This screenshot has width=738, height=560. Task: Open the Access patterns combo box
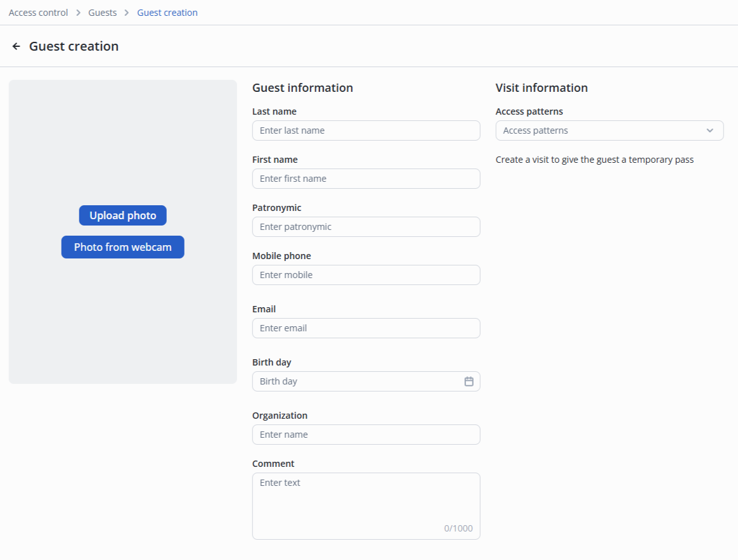coord(602,130)
